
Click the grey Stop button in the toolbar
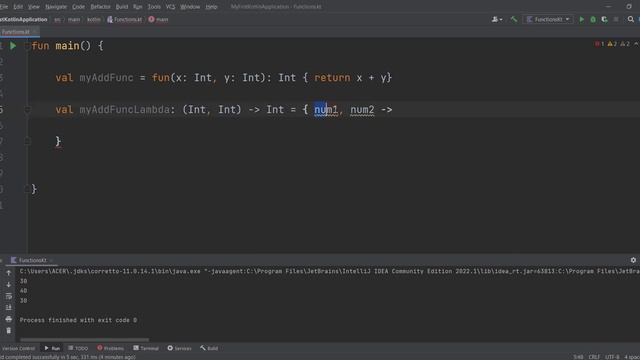[616, 19]
